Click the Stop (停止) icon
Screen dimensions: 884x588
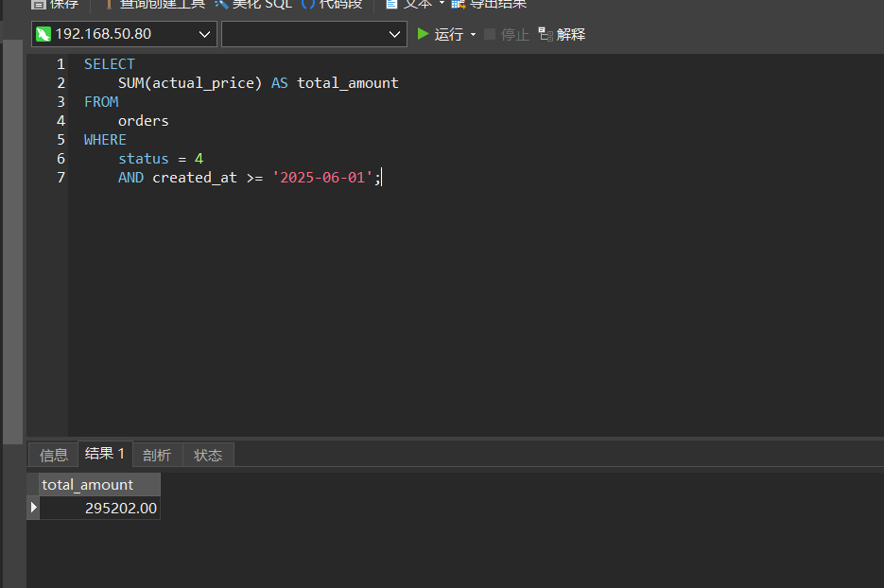coord(490,34)
